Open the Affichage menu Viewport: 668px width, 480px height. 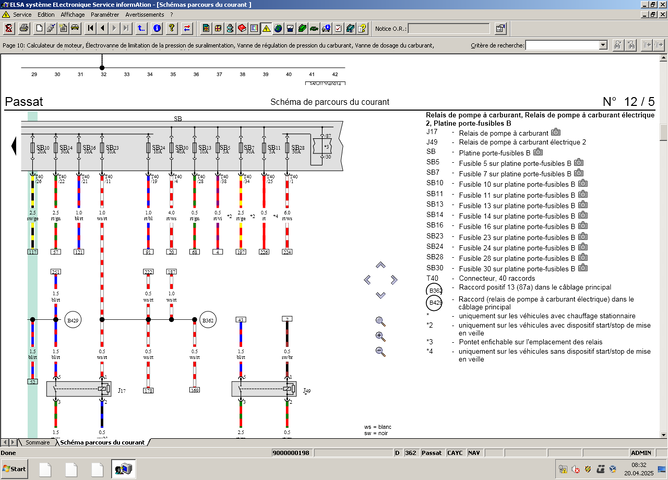[x=72, y=15]
